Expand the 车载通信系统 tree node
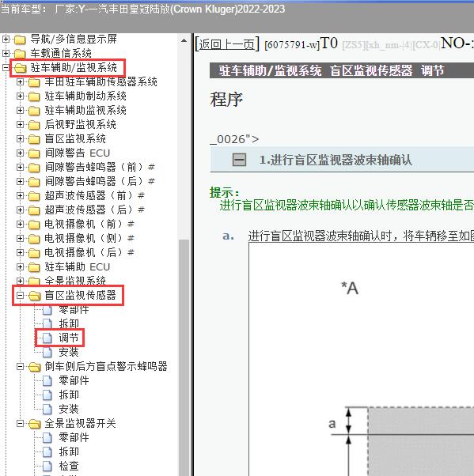Screen dimensions: 474x476 6,54
